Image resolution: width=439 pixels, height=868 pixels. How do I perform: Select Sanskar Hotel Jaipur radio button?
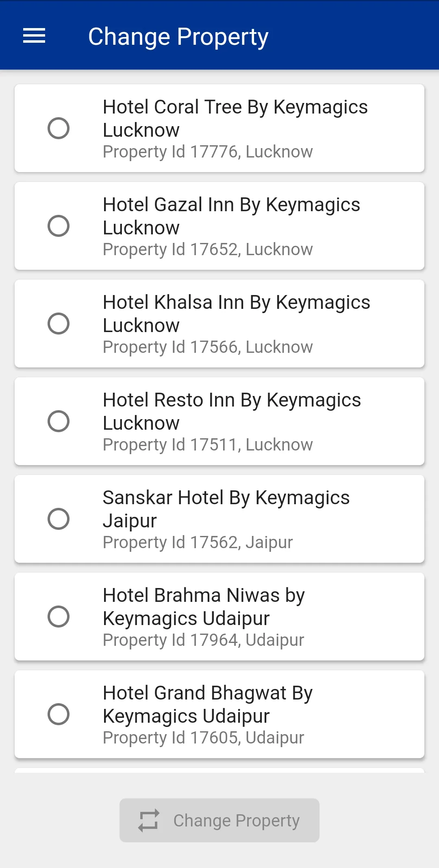click(x=59, y=519)
